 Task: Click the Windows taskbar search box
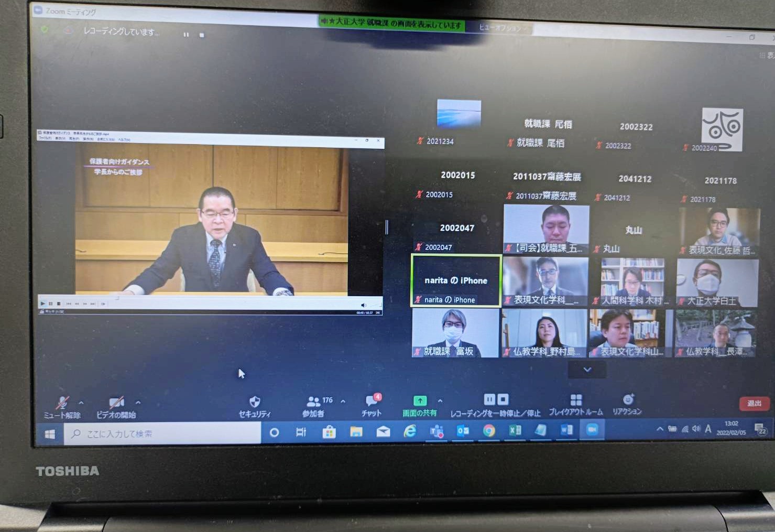[162, 433]
